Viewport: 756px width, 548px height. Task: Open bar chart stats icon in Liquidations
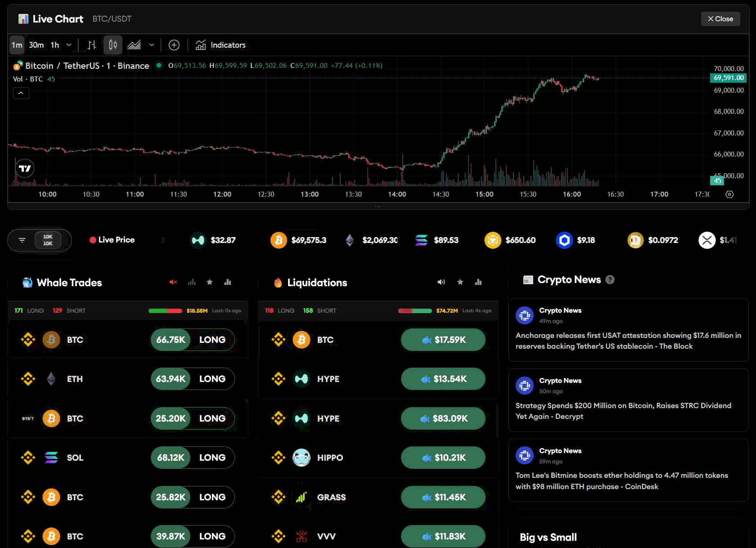click(x=478, y=282)
